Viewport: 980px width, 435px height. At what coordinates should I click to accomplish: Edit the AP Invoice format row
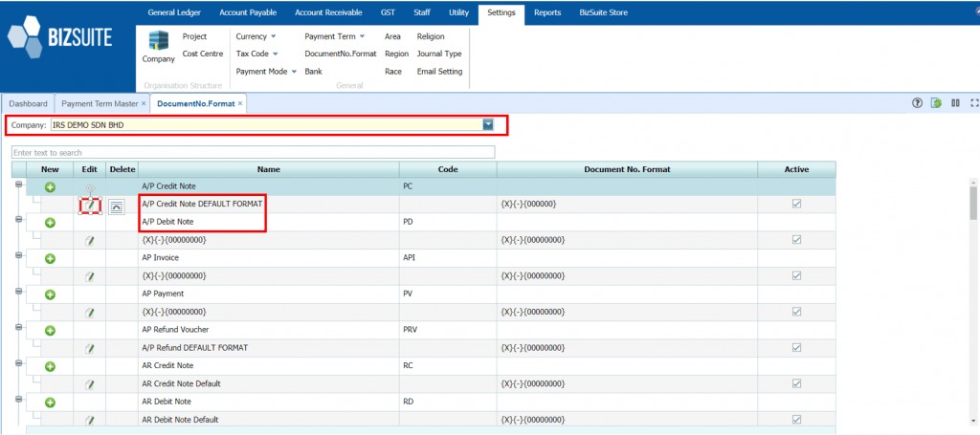(x=90, y=276)
